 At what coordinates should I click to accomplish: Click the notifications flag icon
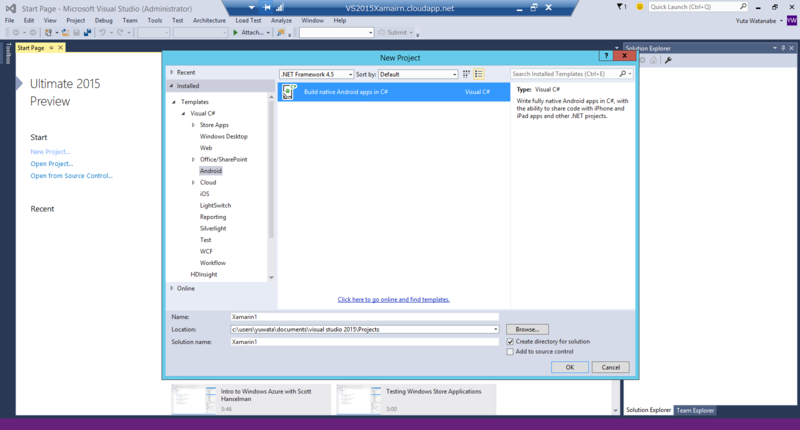619,7
